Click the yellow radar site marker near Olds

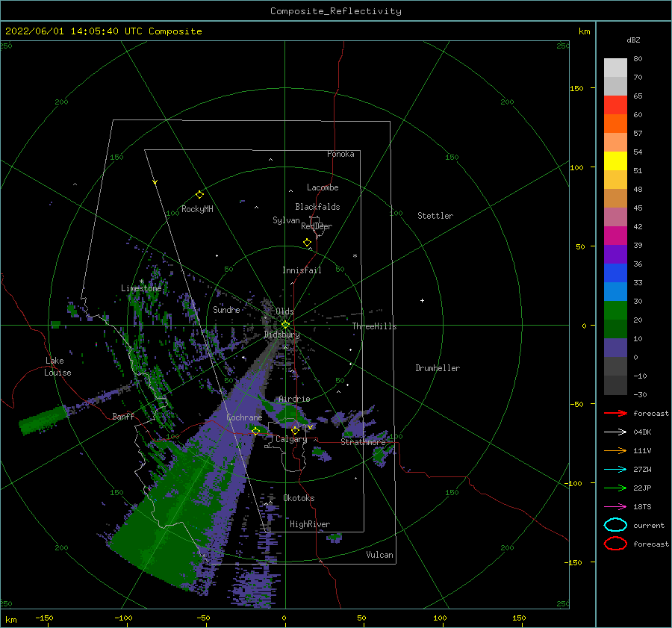point(285,325)
